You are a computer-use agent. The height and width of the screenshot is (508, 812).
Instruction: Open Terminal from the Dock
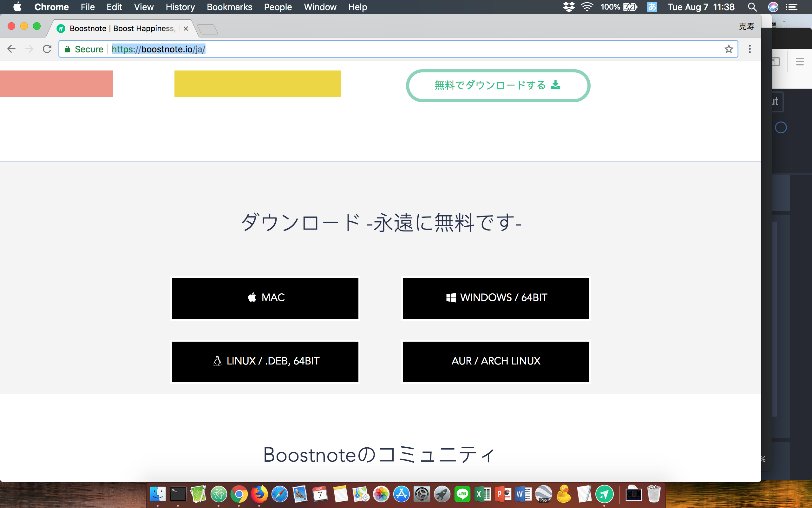coord(178,494)
